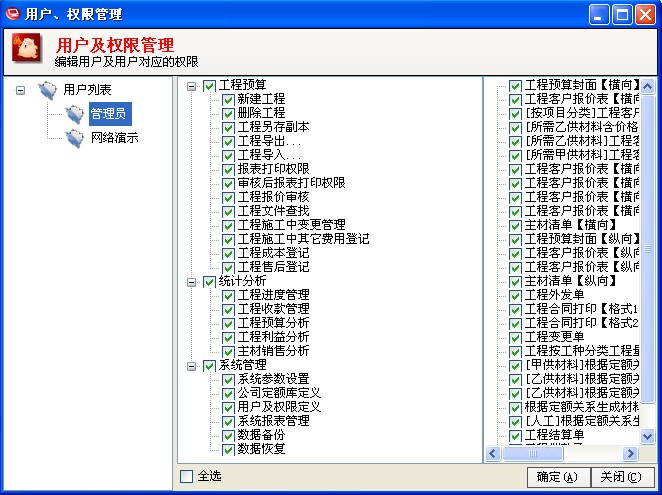The image size is (662, 495).
Task: Click the title bar application icon
Action: (x=12, y=14)
